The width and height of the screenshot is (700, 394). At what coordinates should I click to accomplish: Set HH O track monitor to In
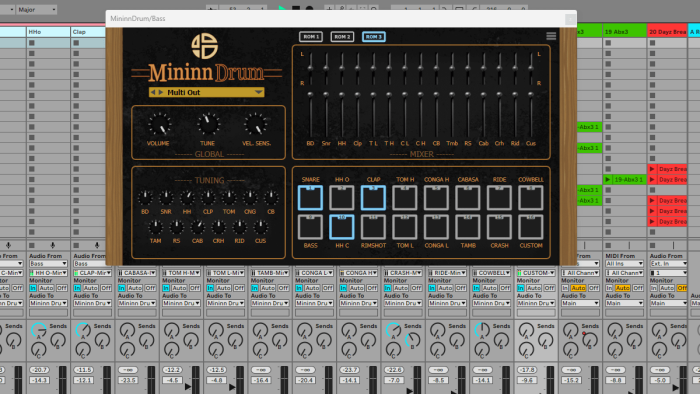pos(33,288)
